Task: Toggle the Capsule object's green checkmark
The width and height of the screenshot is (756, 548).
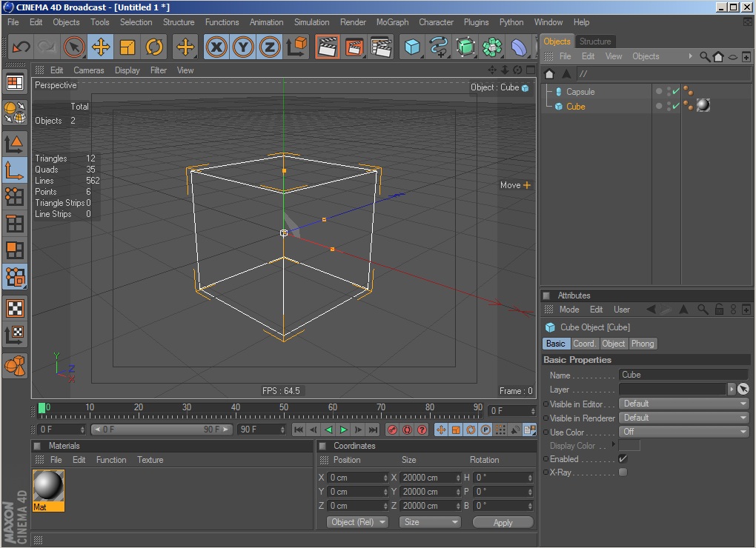Action: click(x=676, y=92)
